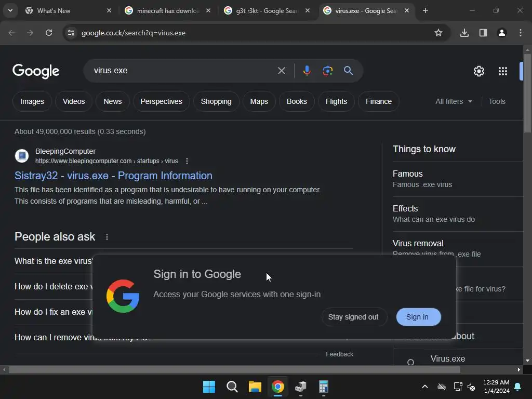Filter results by Maps

pos(259,101)
